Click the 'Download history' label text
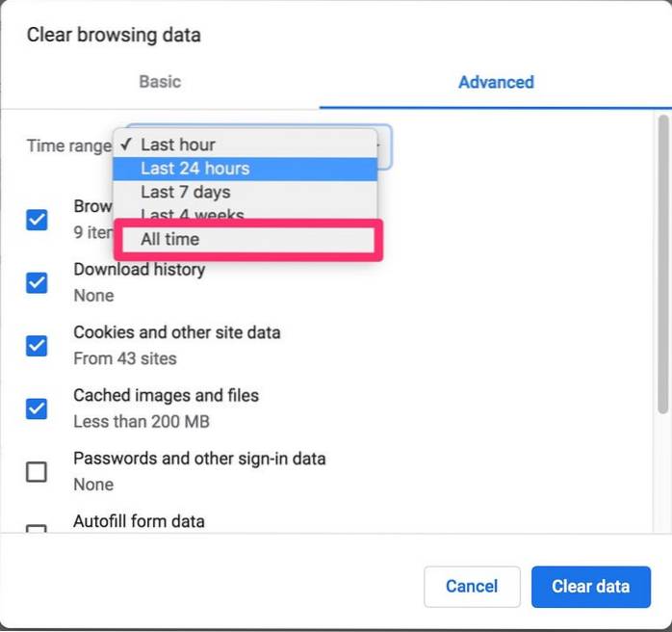Viewport: 672px width, 632px height. tap(139, 270)
